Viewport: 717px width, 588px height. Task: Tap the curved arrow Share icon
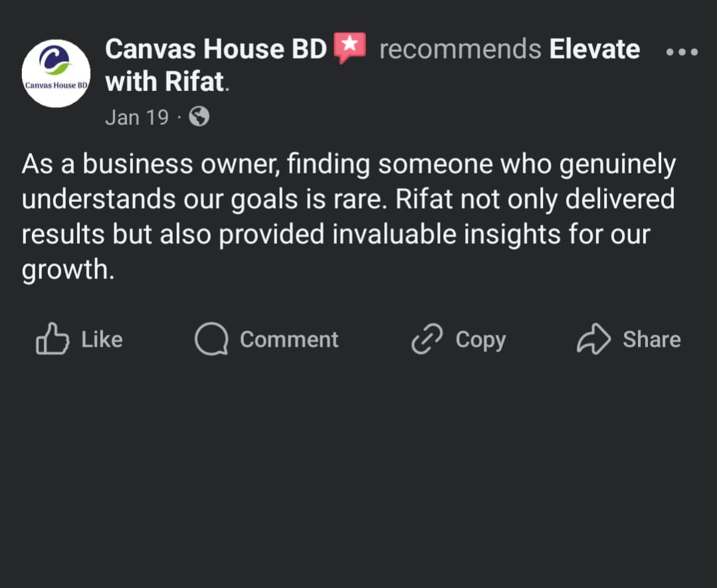593,339
